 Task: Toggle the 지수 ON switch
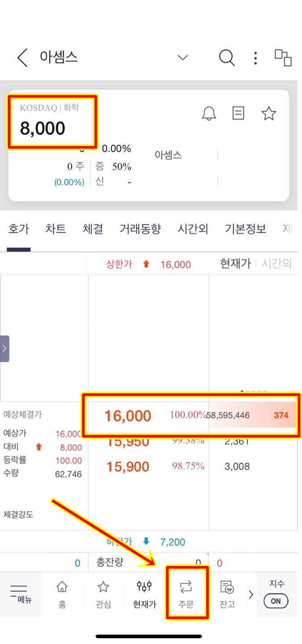pos(276,601)
